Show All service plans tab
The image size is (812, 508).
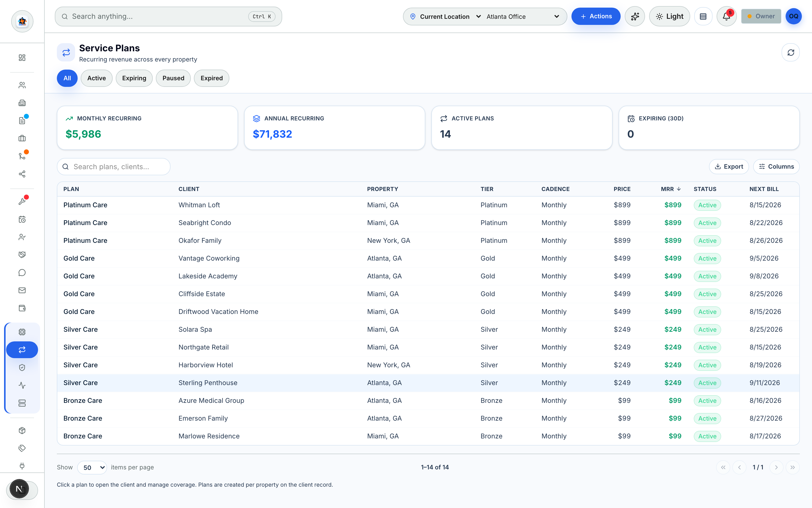click(x=67, y=78)
